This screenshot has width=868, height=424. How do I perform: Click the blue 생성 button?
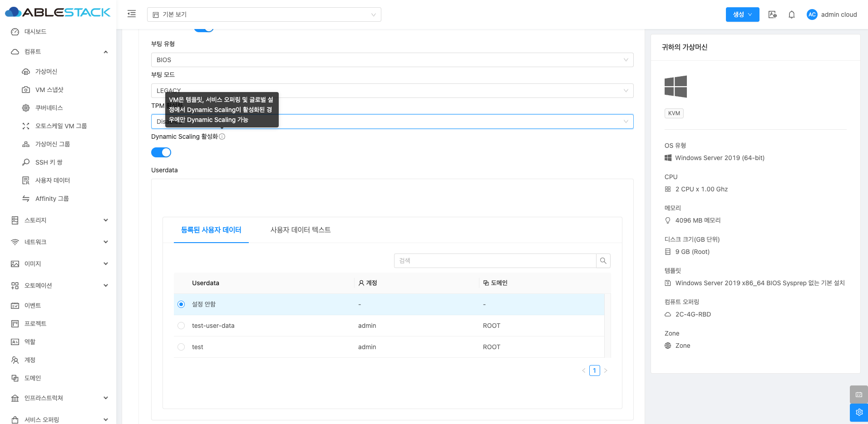coord(742,15)
